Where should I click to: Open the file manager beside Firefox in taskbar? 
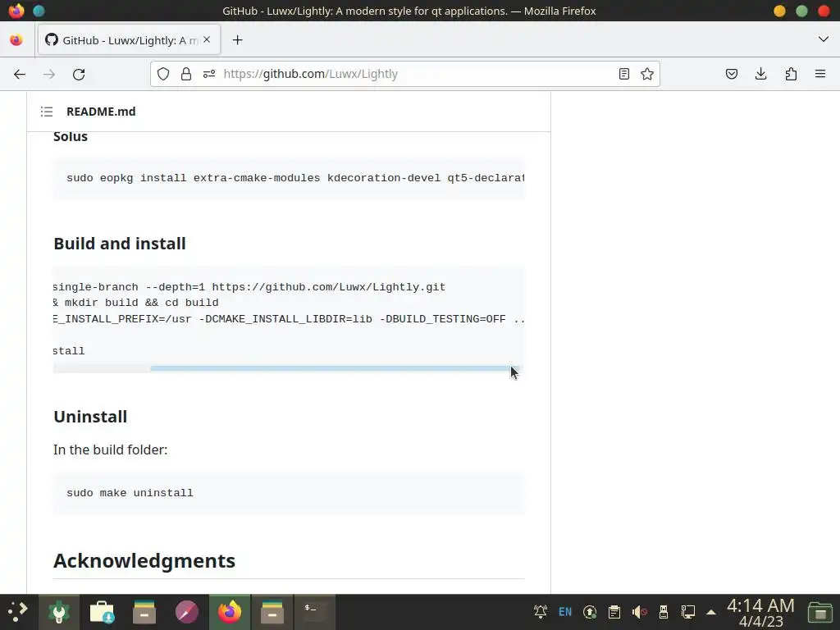272,612
